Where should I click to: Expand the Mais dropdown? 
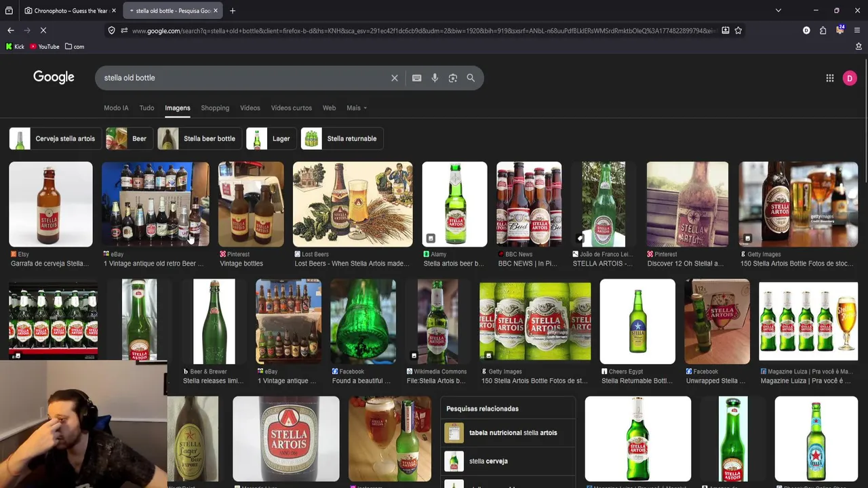(x=357, y=108)
